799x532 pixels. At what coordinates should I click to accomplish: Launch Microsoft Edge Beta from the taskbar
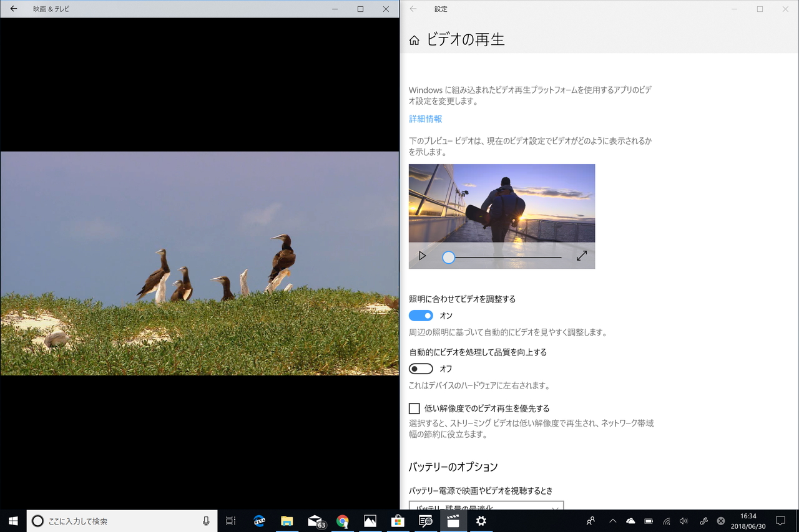point(259,521)
